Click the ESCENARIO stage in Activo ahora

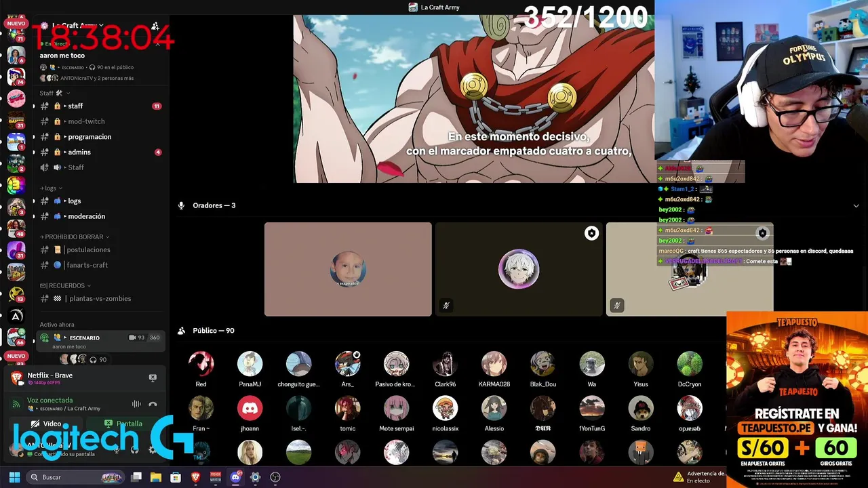[x=100, y=342]
